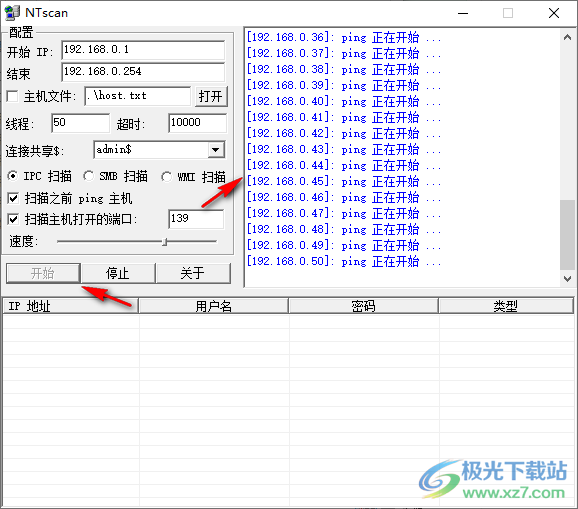Viewport: 578px width, 509px height.
Task: Toggle 扫描主机打开的端口 checkbox
Action: [x=13, y=220]
